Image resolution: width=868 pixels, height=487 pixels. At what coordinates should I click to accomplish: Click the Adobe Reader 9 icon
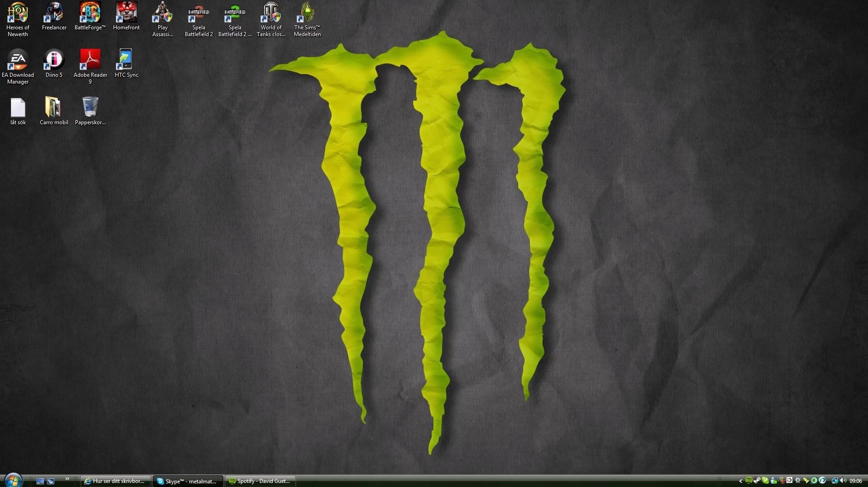coord(90,67)
